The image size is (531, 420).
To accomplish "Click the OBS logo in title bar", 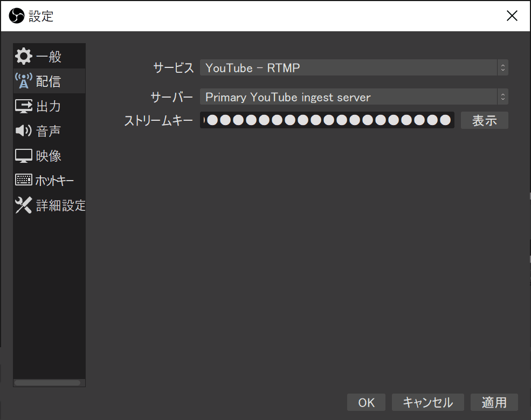I will [x=16, y=16].
